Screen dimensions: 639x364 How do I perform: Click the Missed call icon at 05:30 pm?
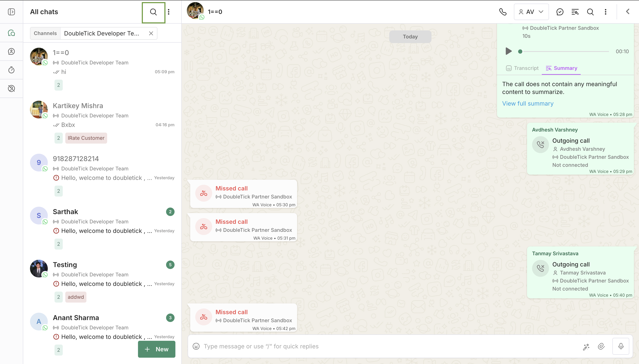click(x=204, y=193)
